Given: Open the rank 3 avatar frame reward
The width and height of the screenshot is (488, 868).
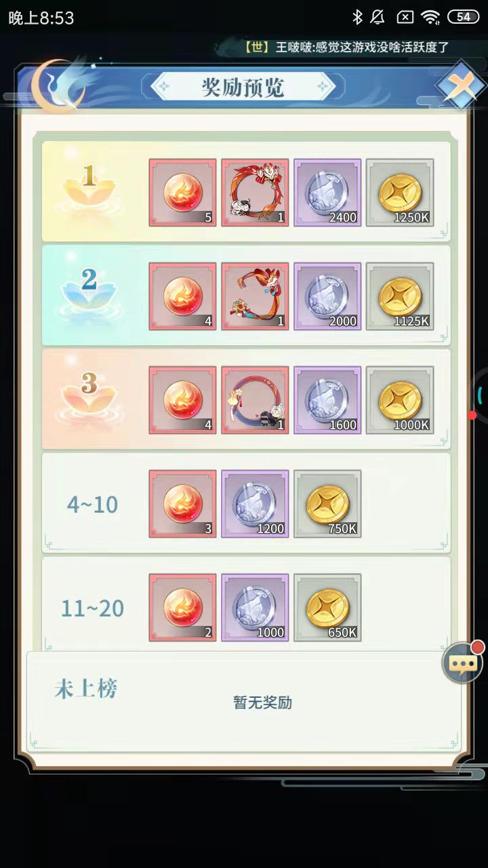Looking at the screenshot, I should 255,400.
